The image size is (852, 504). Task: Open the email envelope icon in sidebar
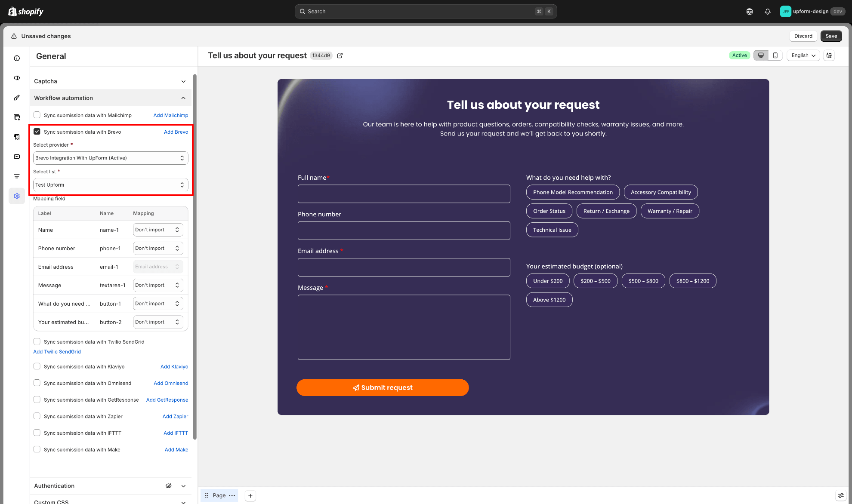click(x=17, y=157)
